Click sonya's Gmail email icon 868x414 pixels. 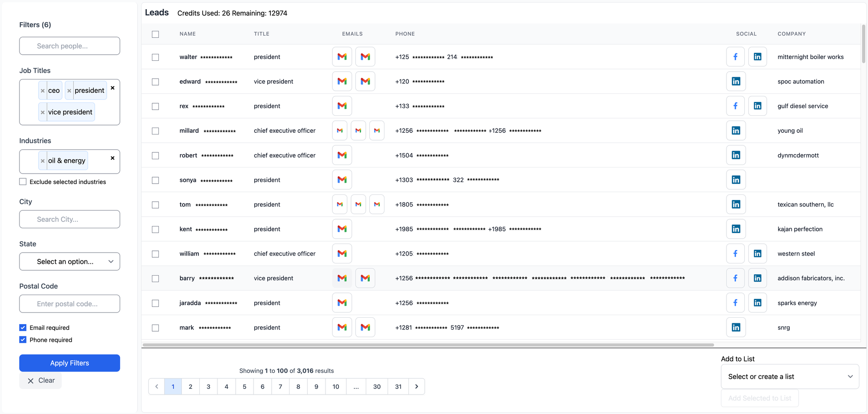[x=342, y=180]
